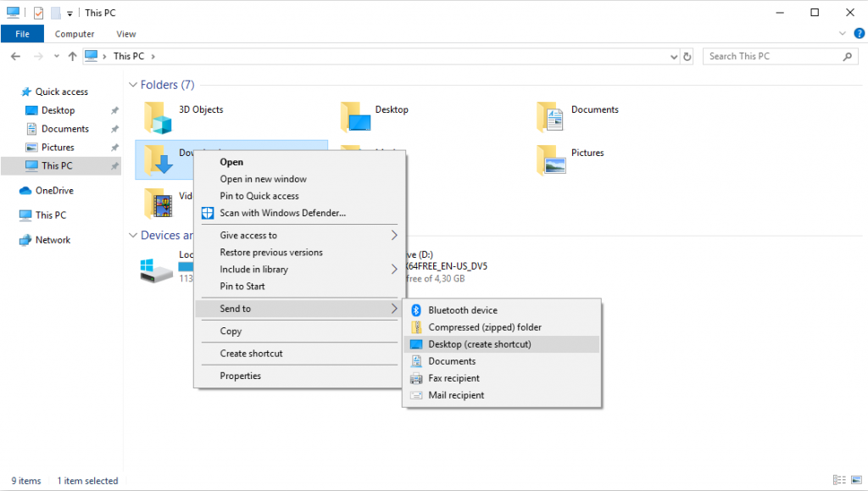Open the View ribbon tab

[x=126, y=34]
